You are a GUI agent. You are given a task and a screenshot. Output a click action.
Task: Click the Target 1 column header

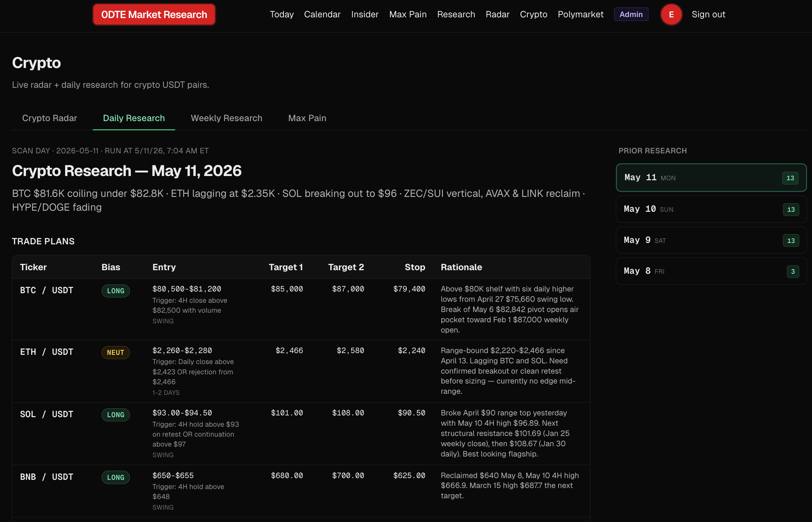click(x=286, y=267)
